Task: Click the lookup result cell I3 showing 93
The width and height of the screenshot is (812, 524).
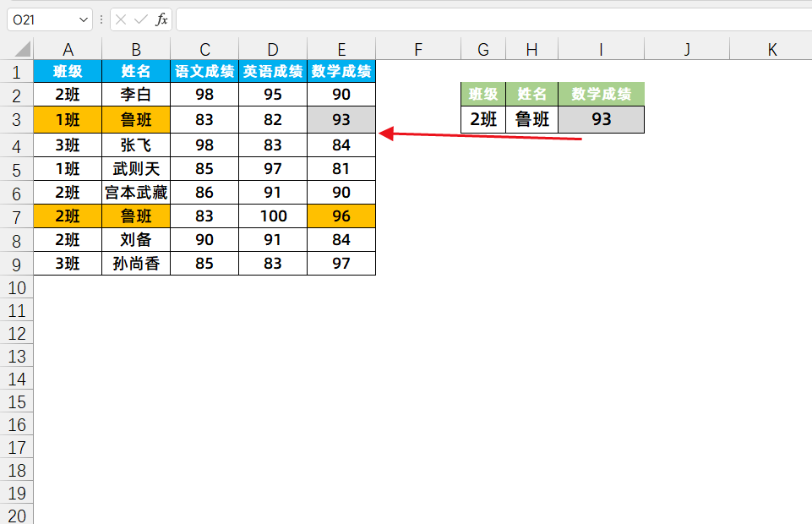Action: [601, 120]
